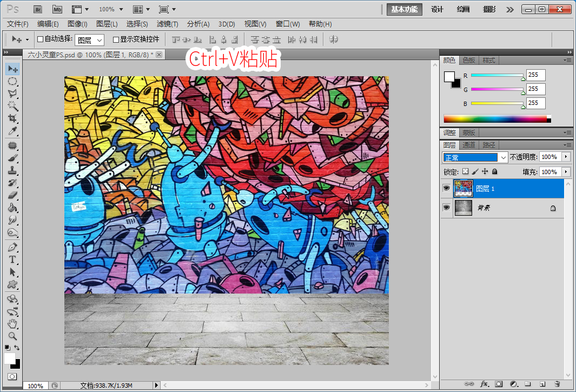
Task: Switch to the 路径 tab
Action: pyautogui.click(x=488, y=145)
